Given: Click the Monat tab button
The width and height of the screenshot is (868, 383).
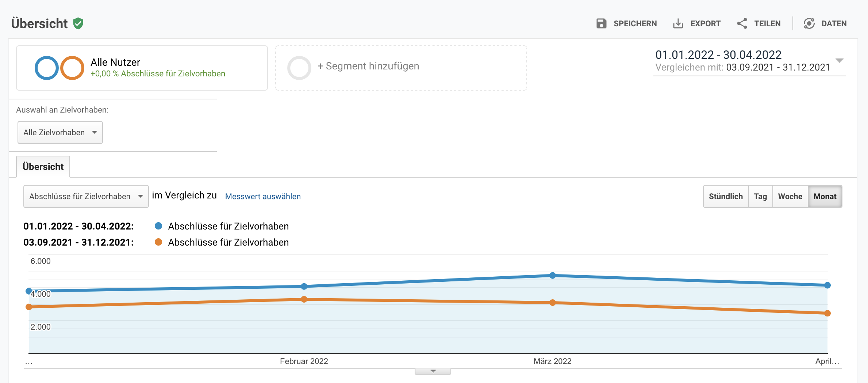Looking at the screenshot, I should [825, 196].
